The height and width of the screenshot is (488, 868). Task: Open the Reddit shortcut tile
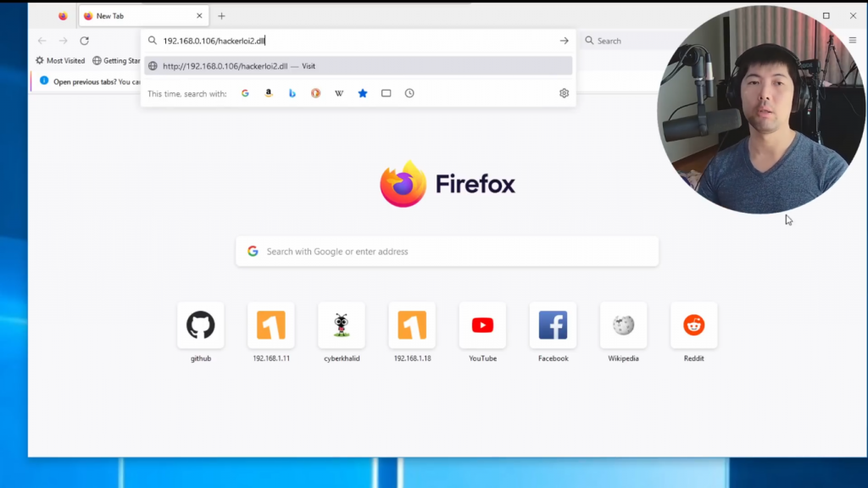(x=693, y=325)
